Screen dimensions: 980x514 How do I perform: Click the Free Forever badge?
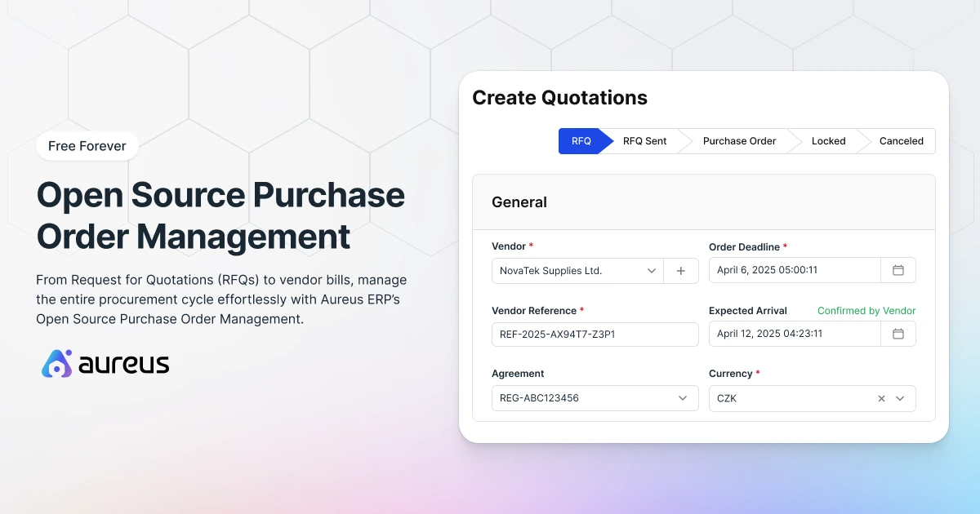coord(87,146)
